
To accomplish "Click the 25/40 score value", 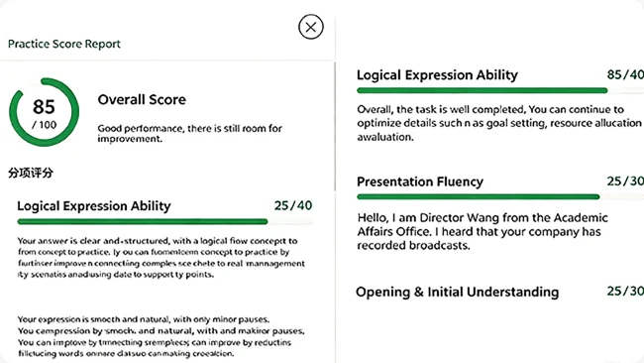I will point(293,205).
